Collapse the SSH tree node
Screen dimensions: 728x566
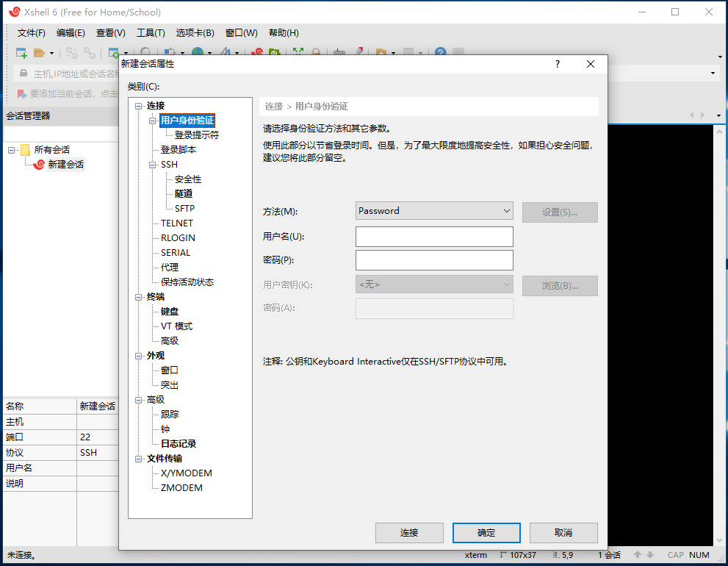point(152,165)
